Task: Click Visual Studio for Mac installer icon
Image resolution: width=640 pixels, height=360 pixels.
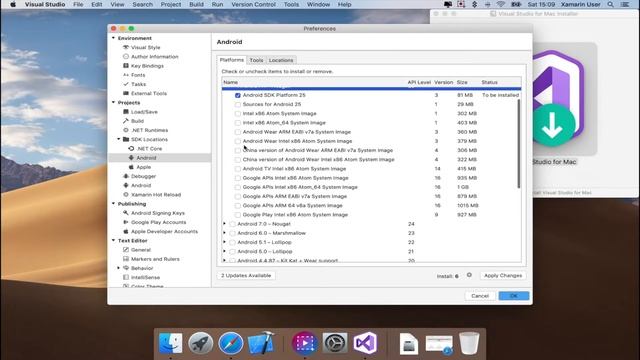Action: tap(558, 98)
